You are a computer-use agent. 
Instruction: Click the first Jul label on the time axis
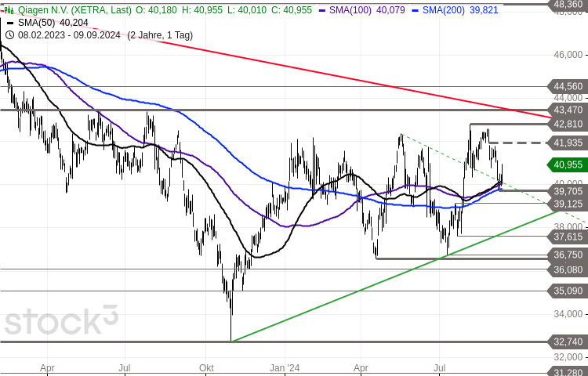(125, 368)
